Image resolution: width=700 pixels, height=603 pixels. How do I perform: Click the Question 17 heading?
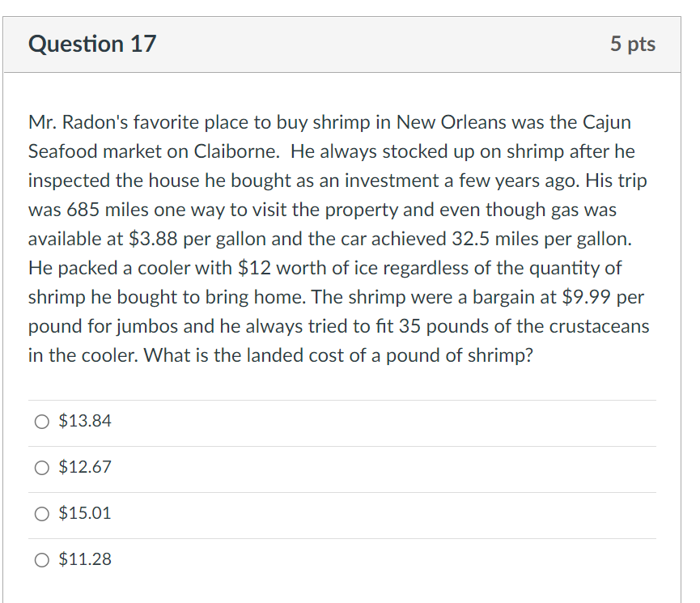(91, 45)
